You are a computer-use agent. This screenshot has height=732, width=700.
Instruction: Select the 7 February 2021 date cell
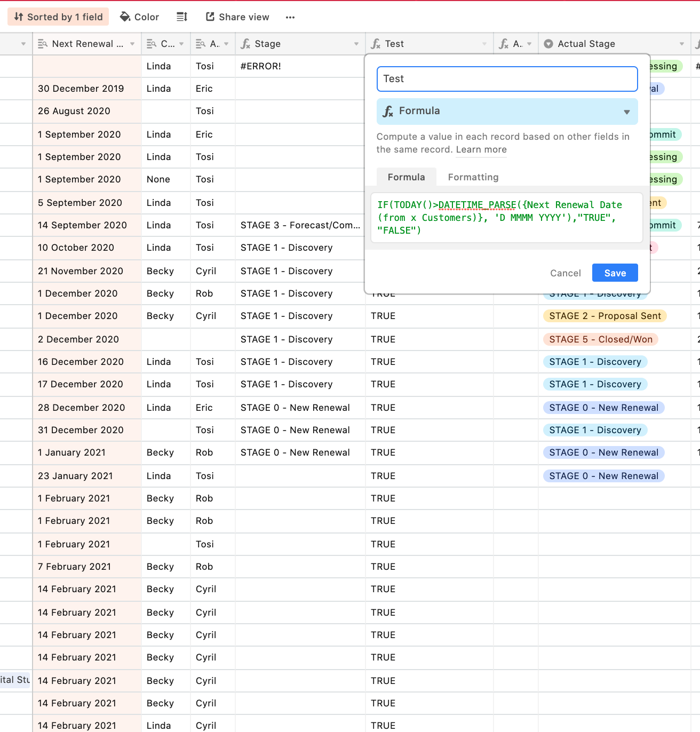click(87, 567)
